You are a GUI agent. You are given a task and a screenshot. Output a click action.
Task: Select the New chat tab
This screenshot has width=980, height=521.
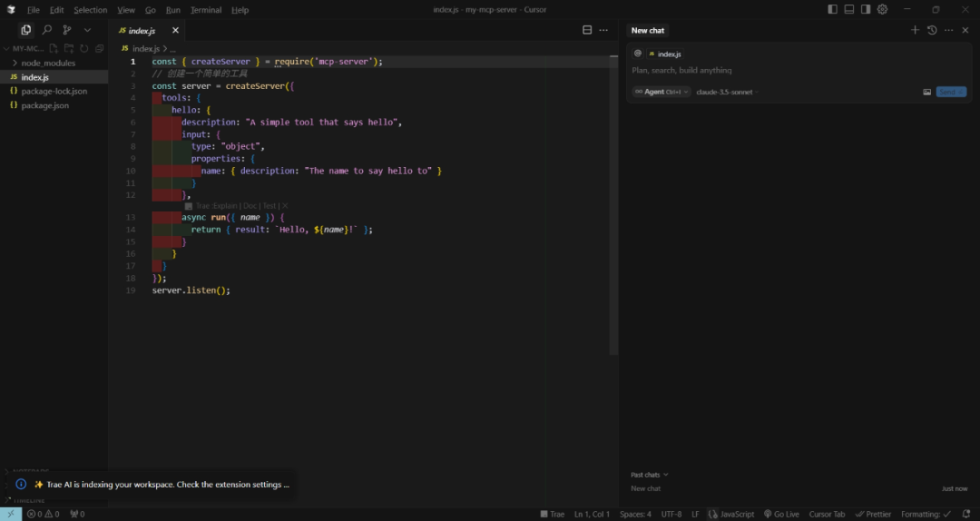point(648,30)
